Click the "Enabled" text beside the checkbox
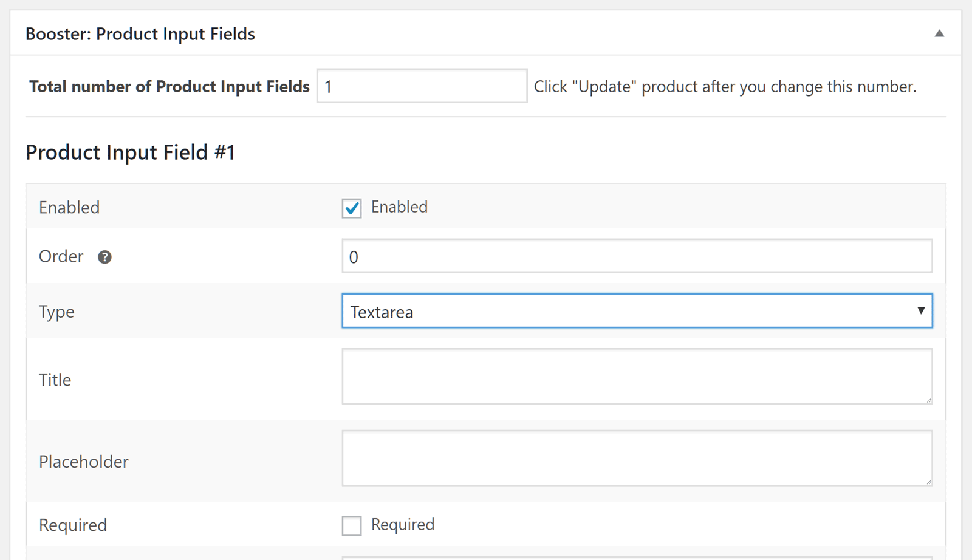This screenshot has width=972, height=560. click(399, 207)
